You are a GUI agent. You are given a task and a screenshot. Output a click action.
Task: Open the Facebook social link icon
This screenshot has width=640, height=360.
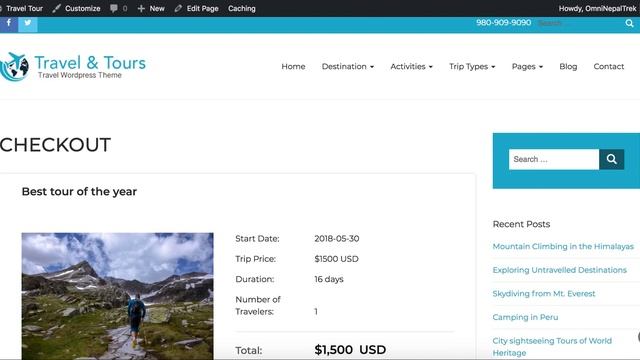tap(9, 24)
